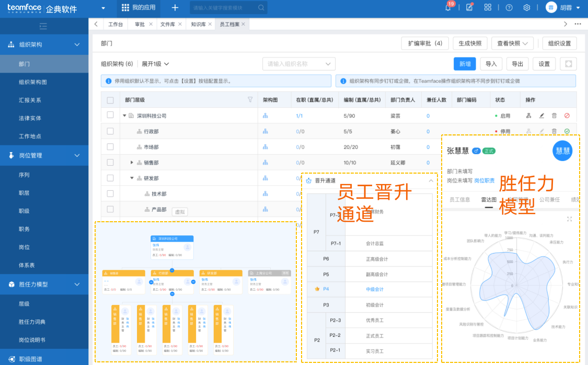
Task: Click the fullscreen icon beside 设置 button
Action: (x=568, y=64)
